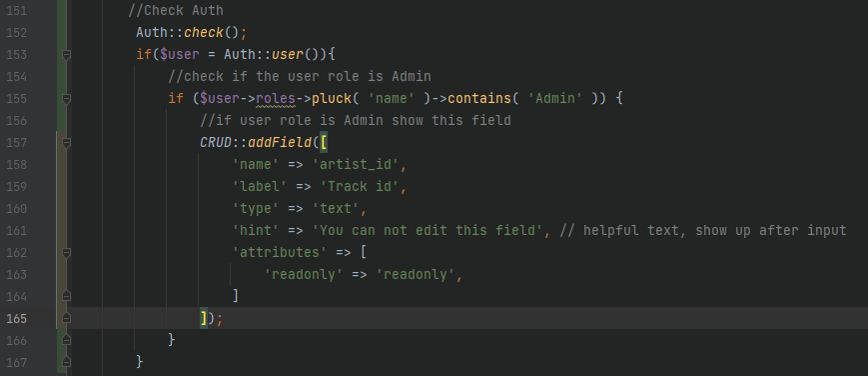Click line number 152 in the gutter
The height and width of the screenshot is (376, 868).
coord(16,33)
